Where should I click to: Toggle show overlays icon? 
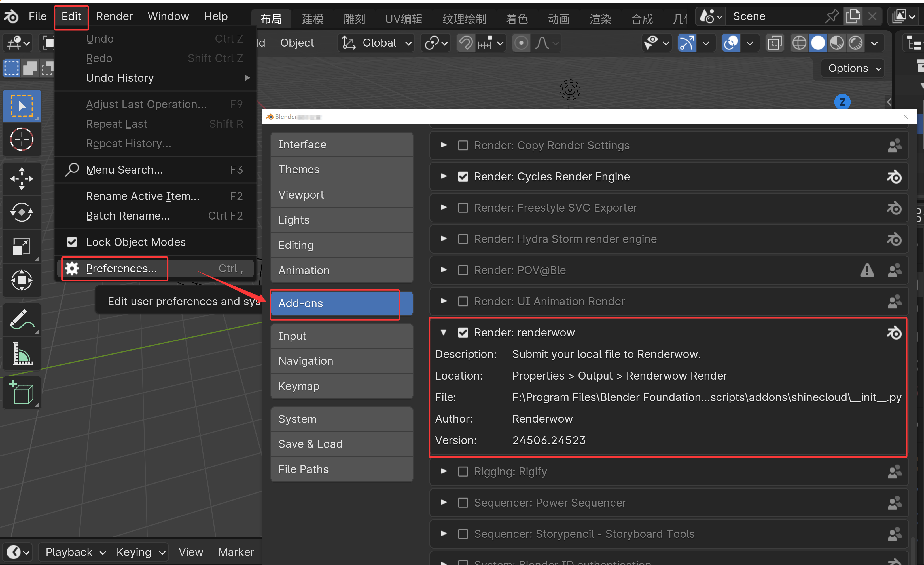point(731,43)
